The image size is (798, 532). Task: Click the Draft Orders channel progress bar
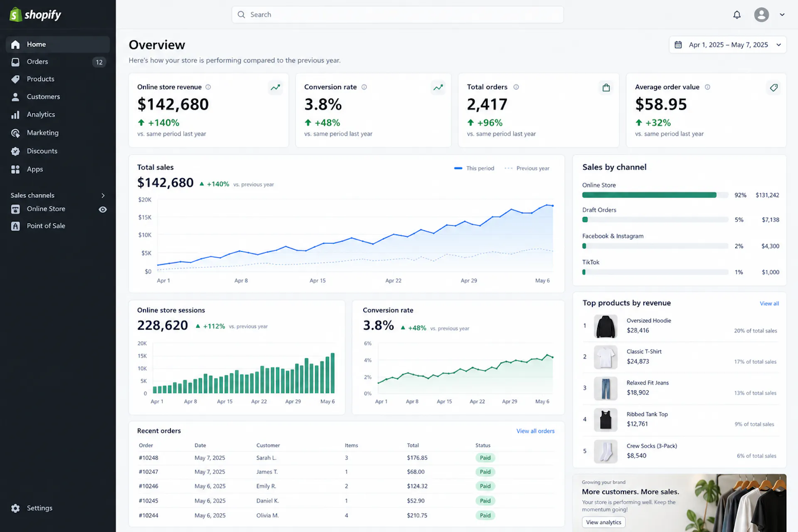[x=655, y=220]
